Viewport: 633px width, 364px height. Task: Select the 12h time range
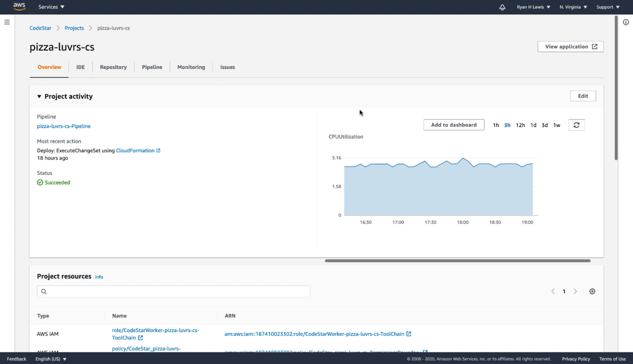[520, 125]
